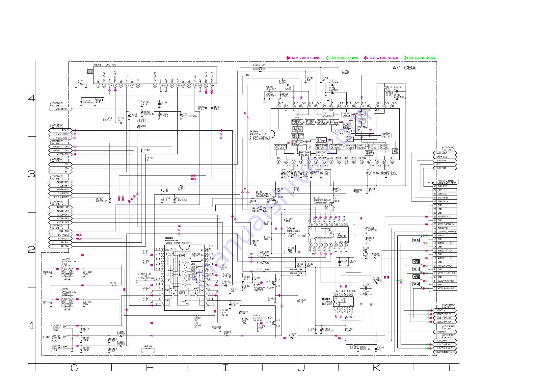Screen dimensions: 560x392
Task: Click the NOISE FILTER block
Action: click(x=385, y=147)
